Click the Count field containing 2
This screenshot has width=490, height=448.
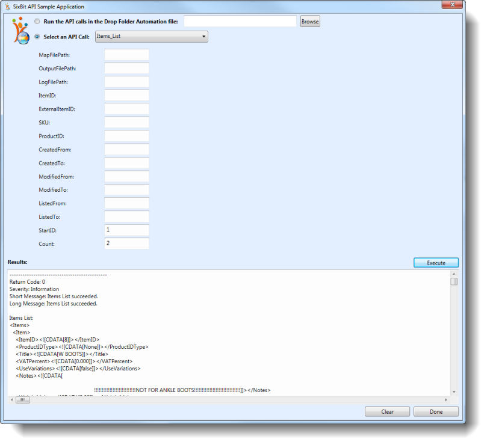pyautogui.click(x=126, y=244)
